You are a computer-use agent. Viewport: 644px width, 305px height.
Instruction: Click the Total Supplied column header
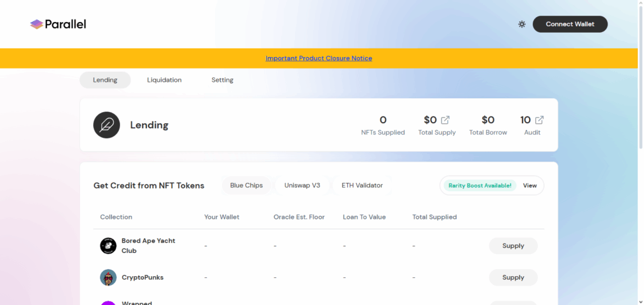(x=435, y=217)
